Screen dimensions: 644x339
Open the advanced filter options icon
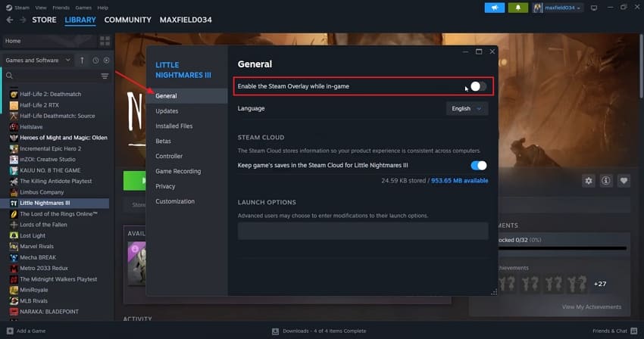click(105, 76)
